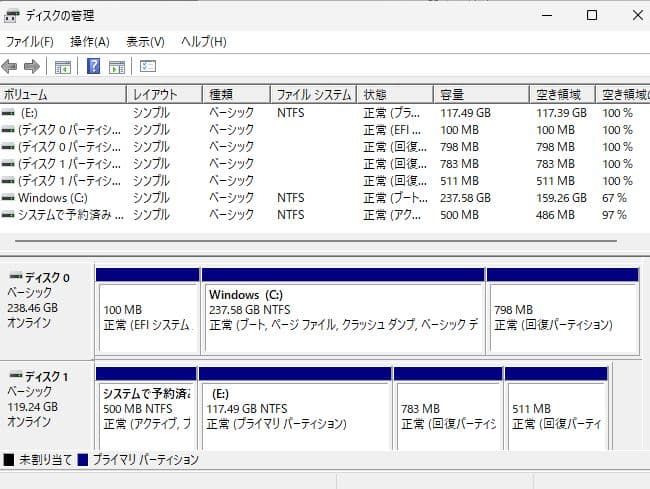
Task: Click the 117.49 GB capacity cell in volume list
Action: pos(465,113)
